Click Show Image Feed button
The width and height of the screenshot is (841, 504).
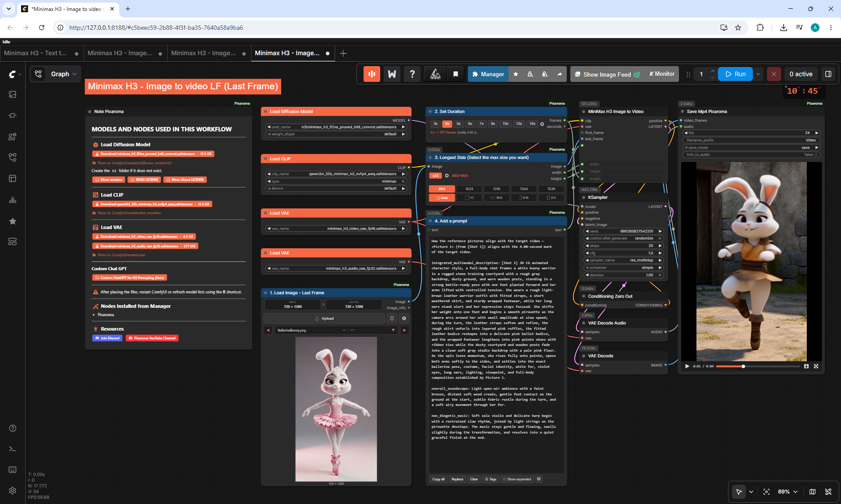[607, 74]
